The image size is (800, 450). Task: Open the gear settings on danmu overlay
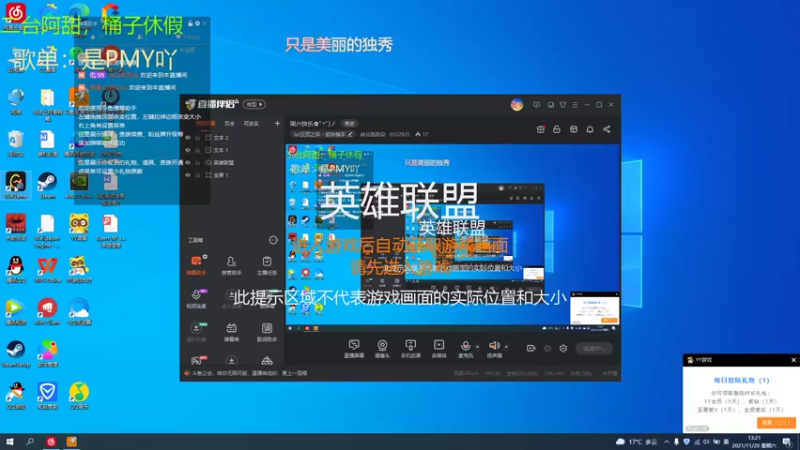pos(197,23)
